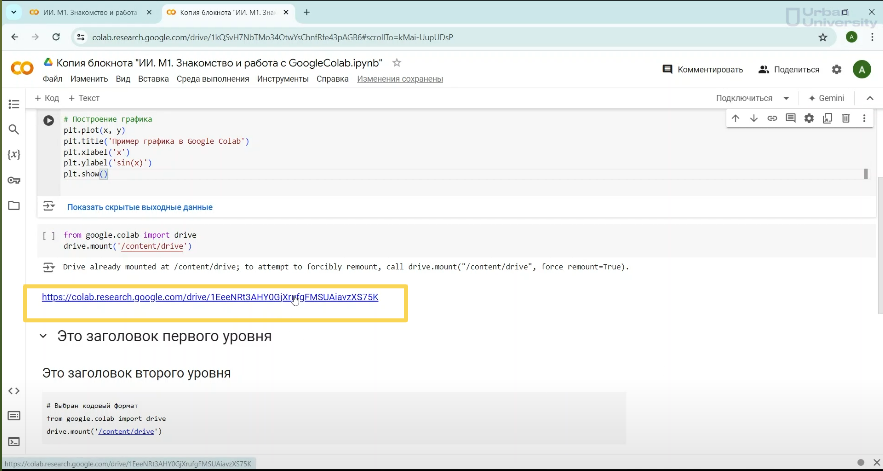Collapse the first-level heading section
This screenshot has height=471, width=883.
pyautogui.click(x=43, y=337)
